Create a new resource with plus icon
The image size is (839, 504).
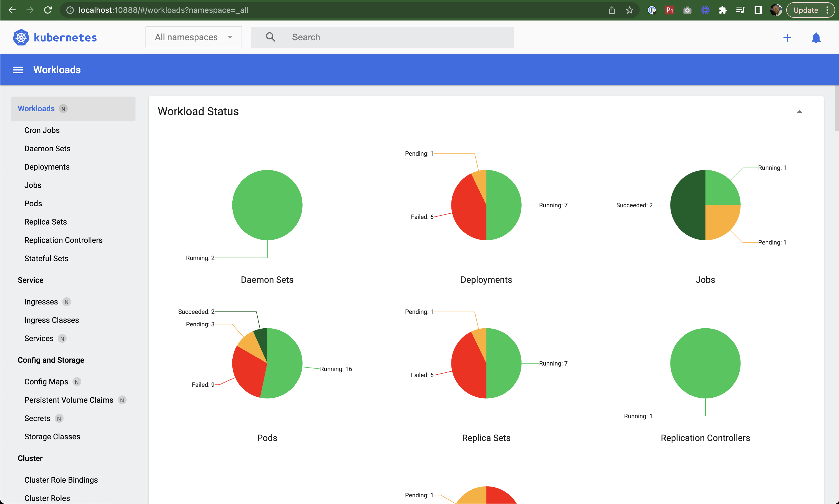787,38
